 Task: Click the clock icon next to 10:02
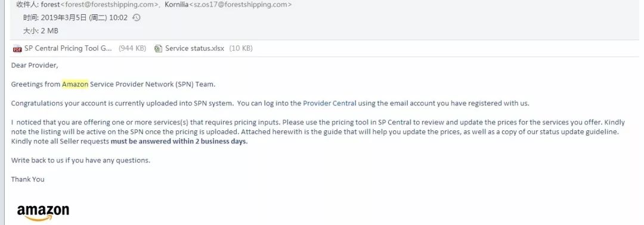137,18
